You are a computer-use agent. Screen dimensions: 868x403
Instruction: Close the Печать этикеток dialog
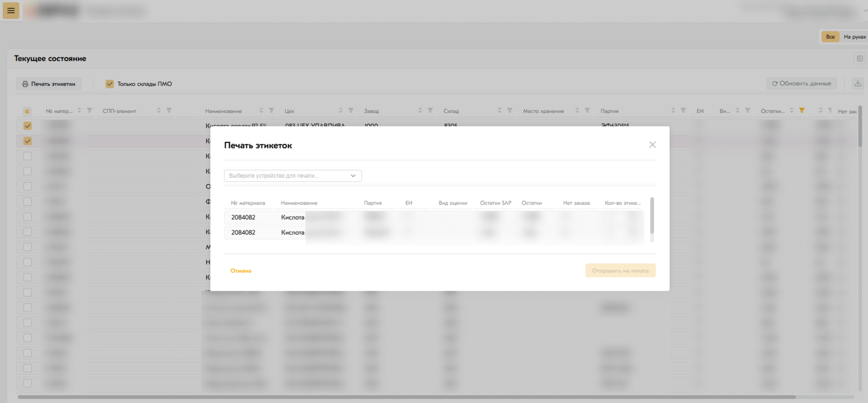point(653,145)
